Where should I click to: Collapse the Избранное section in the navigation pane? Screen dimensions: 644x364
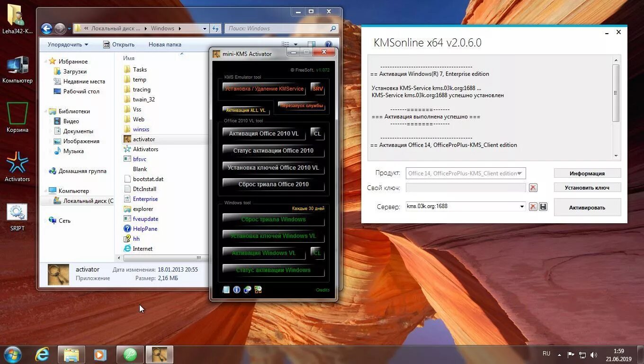[46, 61]
